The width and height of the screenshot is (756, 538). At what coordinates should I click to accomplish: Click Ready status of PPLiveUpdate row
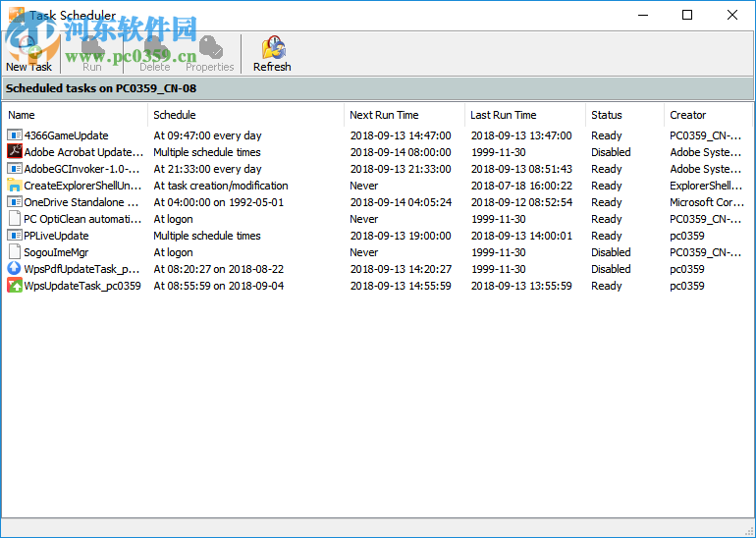(607, 236)
